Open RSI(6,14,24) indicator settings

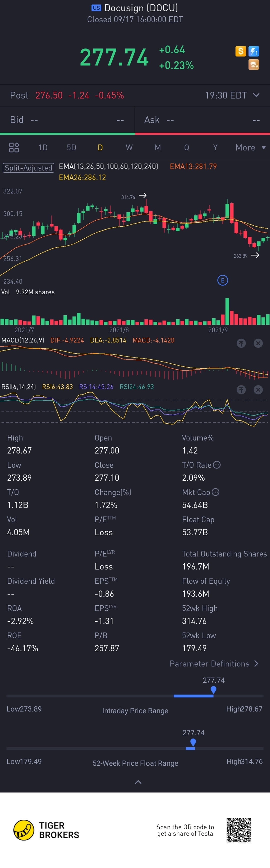pos(18,386)
